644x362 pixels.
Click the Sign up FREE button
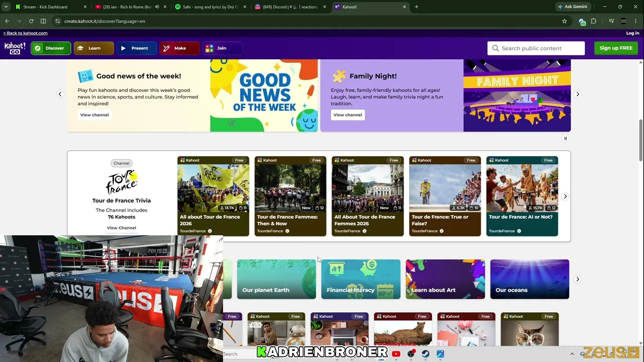coord(616,48)
